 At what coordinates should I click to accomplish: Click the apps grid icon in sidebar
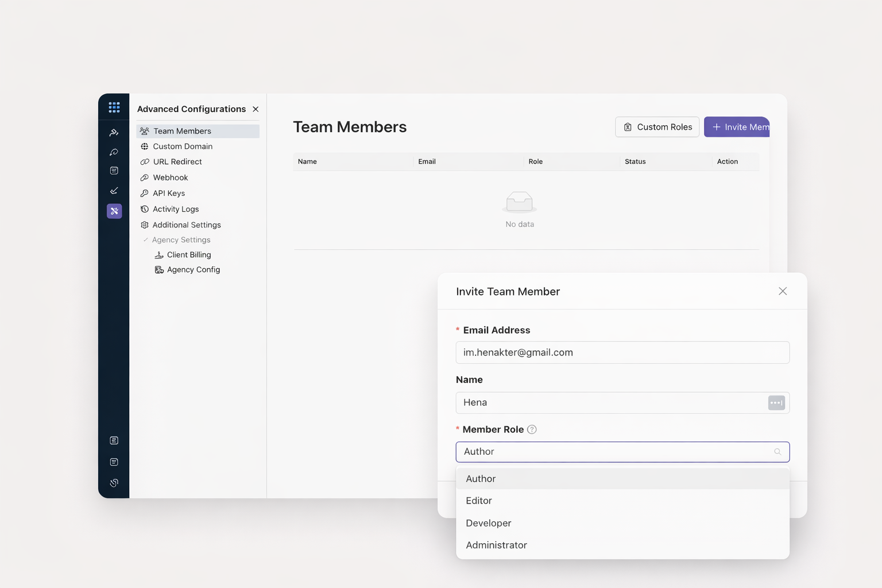tap(114, 107)
